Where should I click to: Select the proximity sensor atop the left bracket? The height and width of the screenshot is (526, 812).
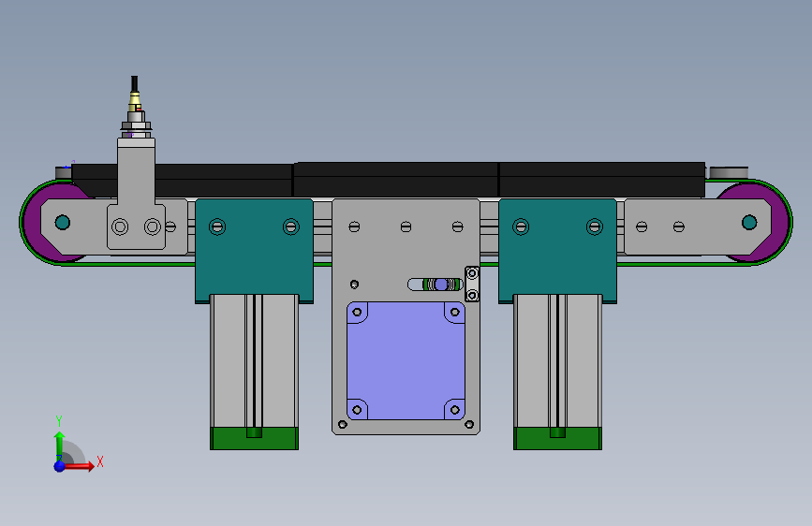pos(136,114)
